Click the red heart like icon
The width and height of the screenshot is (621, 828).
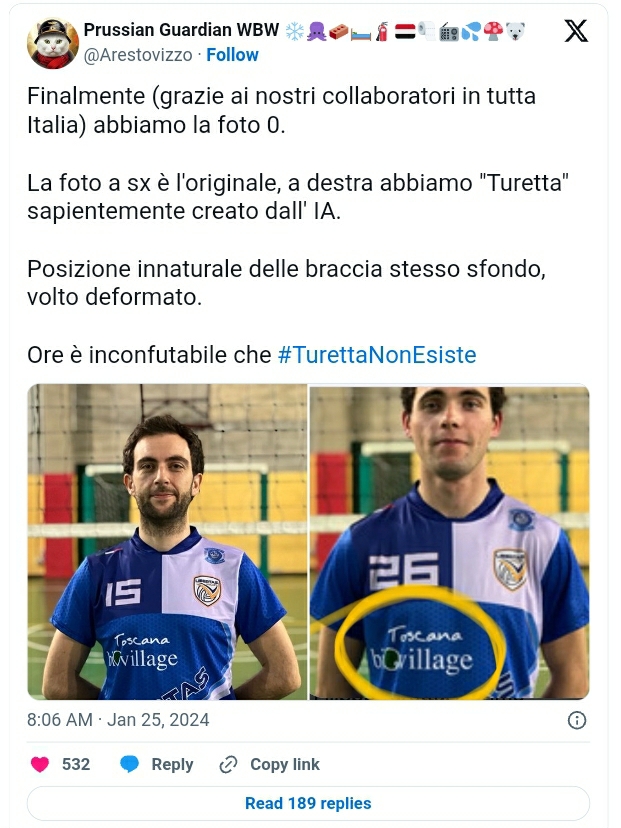pos(40,764)
